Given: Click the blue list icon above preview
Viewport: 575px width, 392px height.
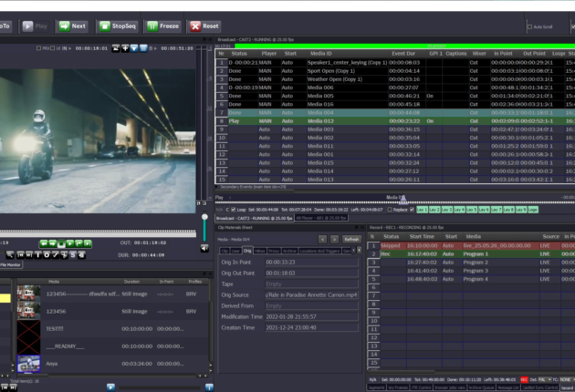Looking at the screenshot, I should tap(143, 48).
